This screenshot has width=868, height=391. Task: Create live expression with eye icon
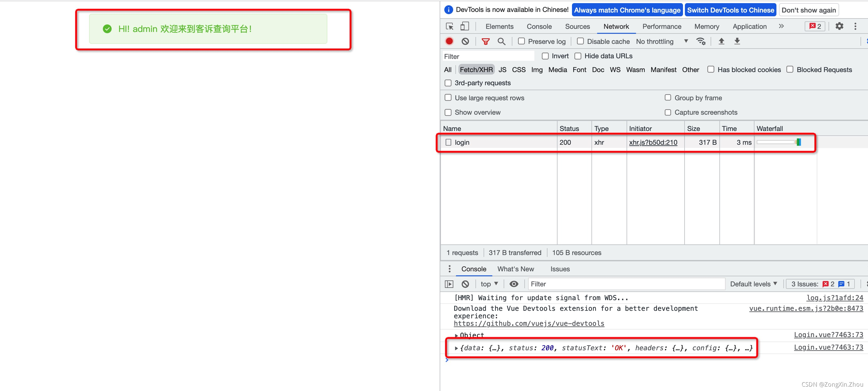[x=514, y=284]
